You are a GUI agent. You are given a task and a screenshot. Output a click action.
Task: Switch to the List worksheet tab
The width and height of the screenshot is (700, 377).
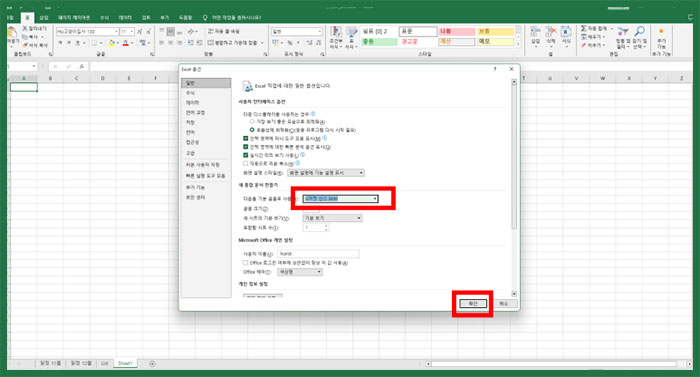click(x=104, y=364)
